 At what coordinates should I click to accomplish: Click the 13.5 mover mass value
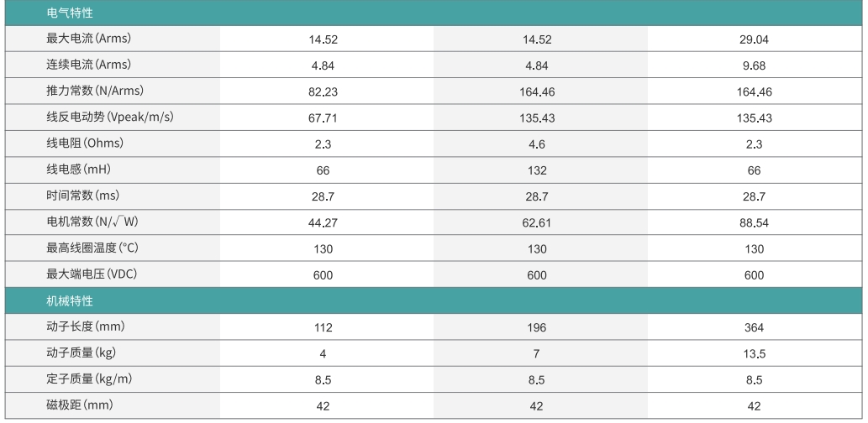pos(754,353)
